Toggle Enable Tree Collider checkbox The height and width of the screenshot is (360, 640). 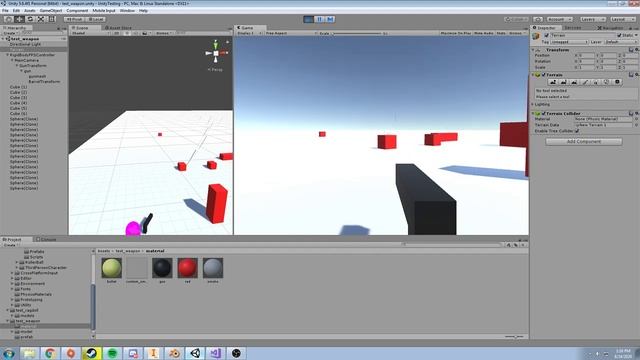(577, 131)
